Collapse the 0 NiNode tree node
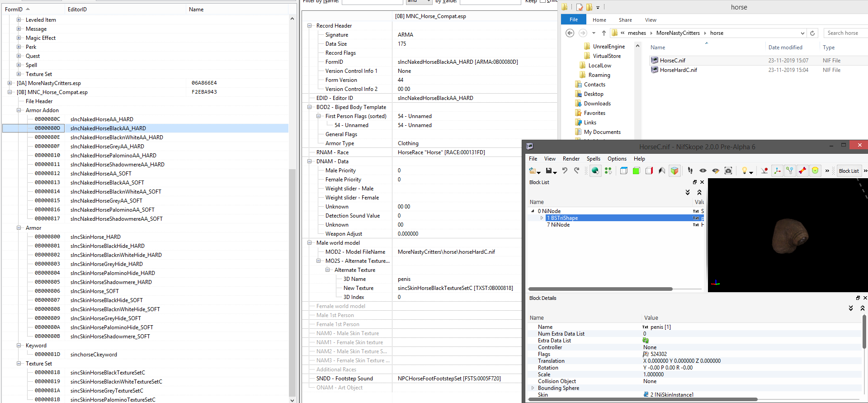Viewport: 868px width, 403px height. (x=533, y=211)
